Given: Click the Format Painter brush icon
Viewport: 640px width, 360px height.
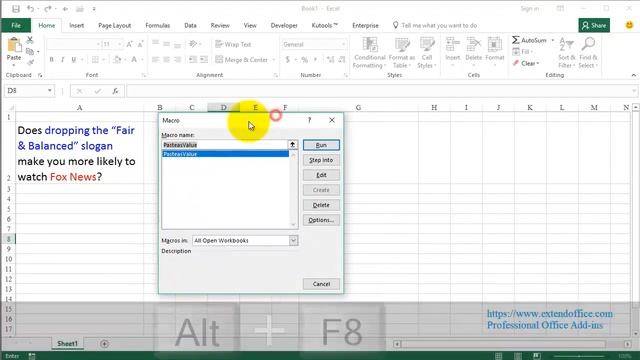Looking at the screenshot, I should 30,62.
